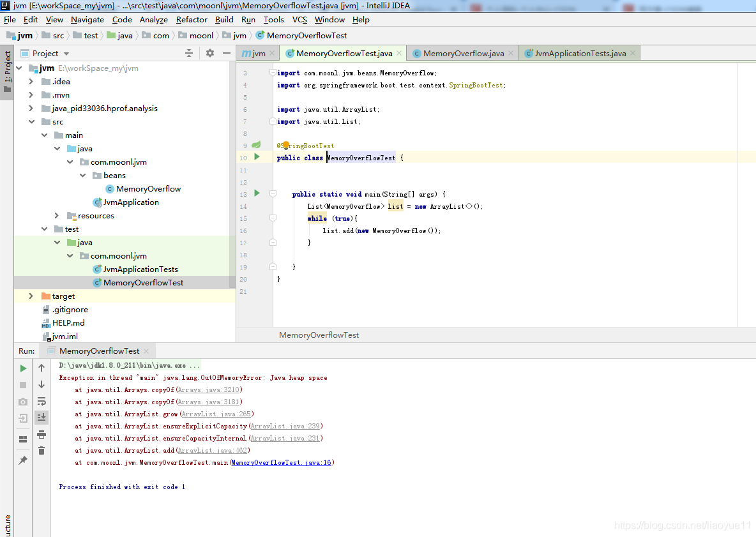Click the stop process square icon
Screen dimensions: 756x537
click(x=23, y=385)
